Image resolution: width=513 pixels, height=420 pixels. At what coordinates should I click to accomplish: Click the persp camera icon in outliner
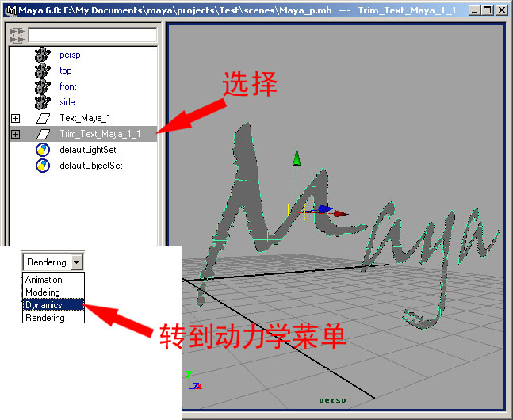tap(43, 55)
